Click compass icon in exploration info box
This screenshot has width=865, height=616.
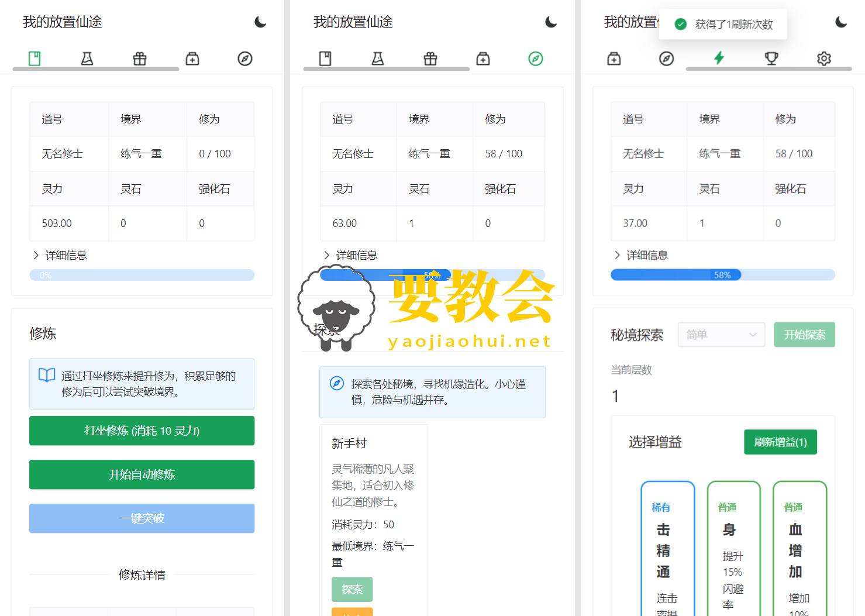[x=337, y=384]
